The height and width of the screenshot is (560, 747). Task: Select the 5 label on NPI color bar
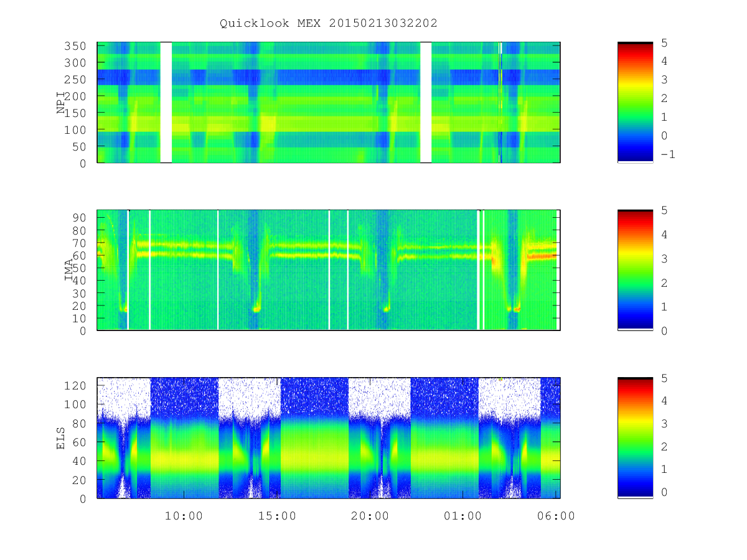[x=664, y=43]
